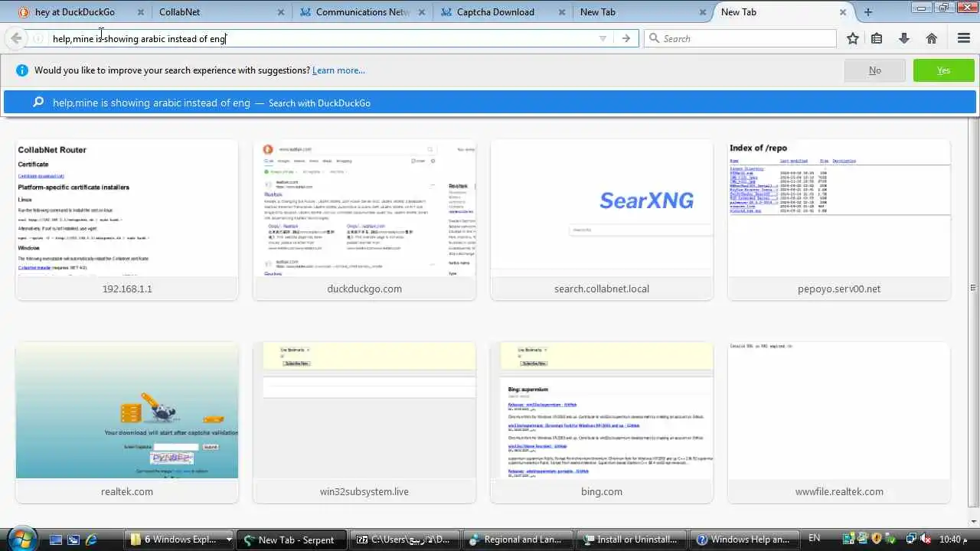Select 'Search with DuckDuckGo' suggestion row

[490, 103]
